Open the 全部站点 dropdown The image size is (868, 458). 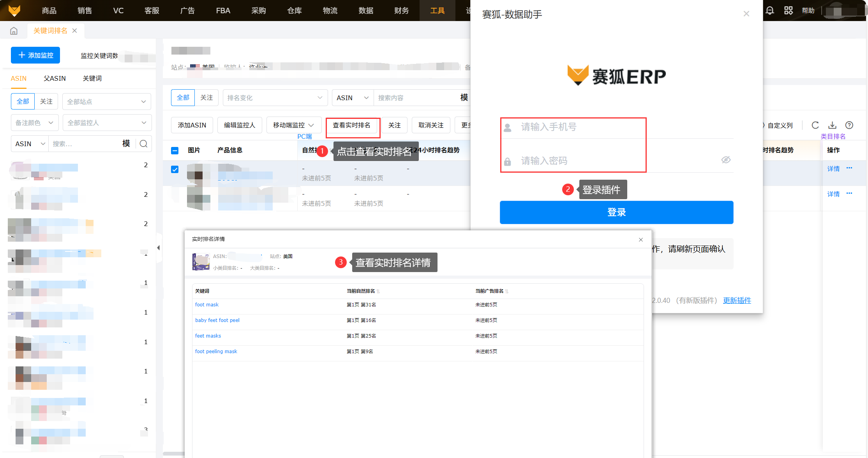106,102
